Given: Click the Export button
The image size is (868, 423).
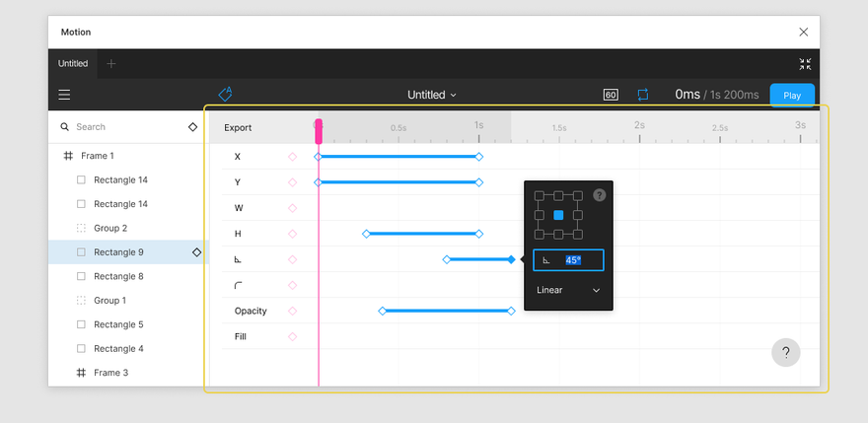Looking at the screenshot, I should (238, 127).
